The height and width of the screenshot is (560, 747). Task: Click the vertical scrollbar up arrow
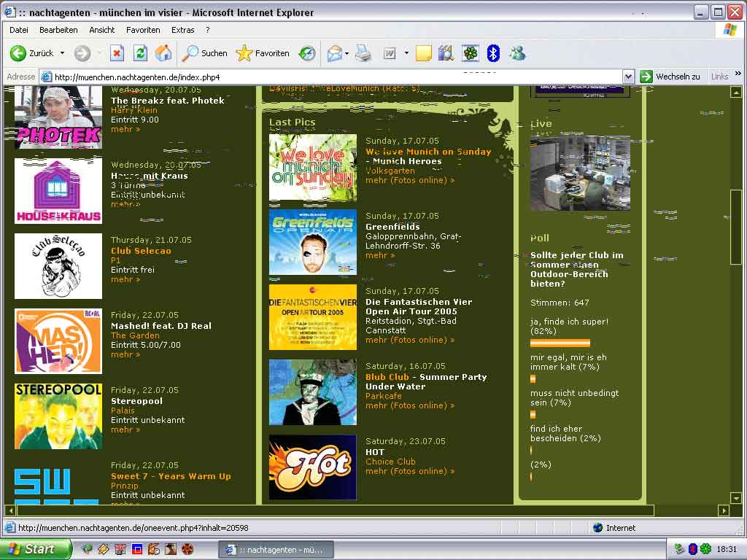coord(736,92)
